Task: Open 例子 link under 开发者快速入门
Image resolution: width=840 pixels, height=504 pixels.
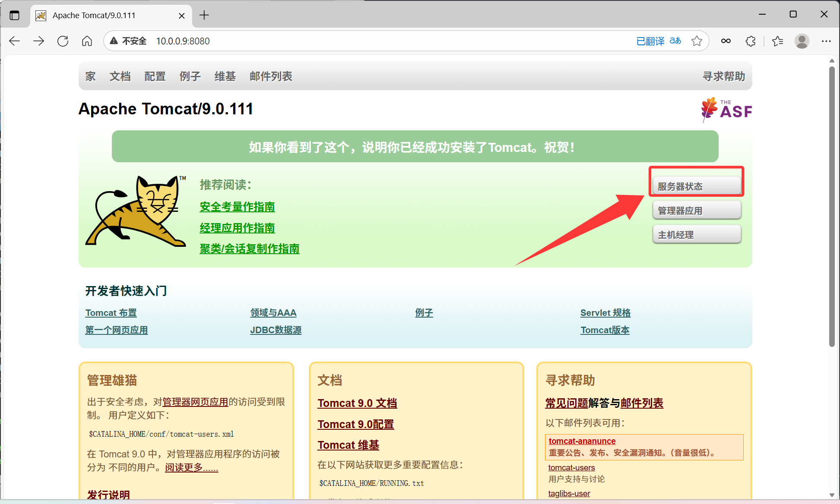Action: tap(424, 313)
